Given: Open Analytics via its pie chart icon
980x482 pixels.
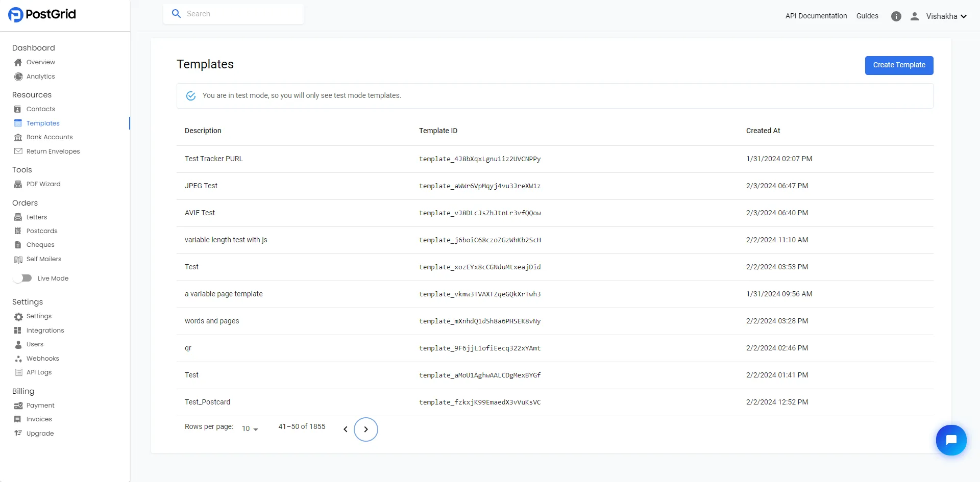Looking at the screenshot, I should click(18, 77).
